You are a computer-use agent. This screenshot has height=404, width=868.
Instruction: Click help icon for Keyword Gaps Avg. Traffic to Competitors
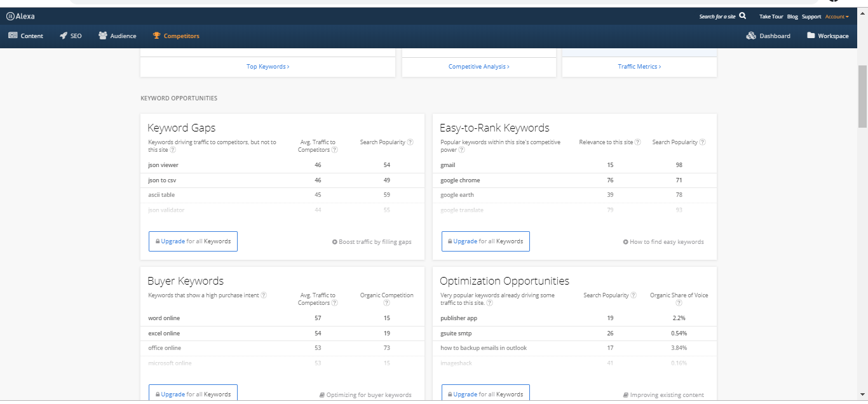(x=334, y=150)
